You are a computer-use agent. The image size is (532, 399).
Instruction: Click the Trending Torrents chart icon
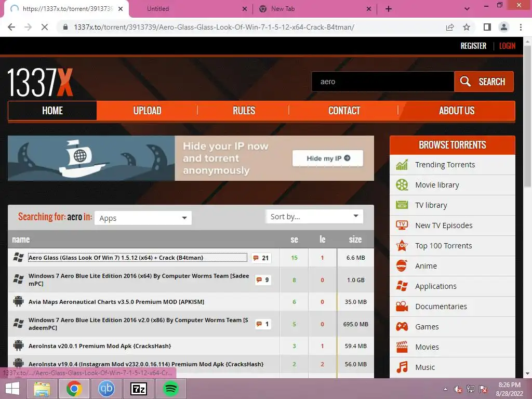402,165
